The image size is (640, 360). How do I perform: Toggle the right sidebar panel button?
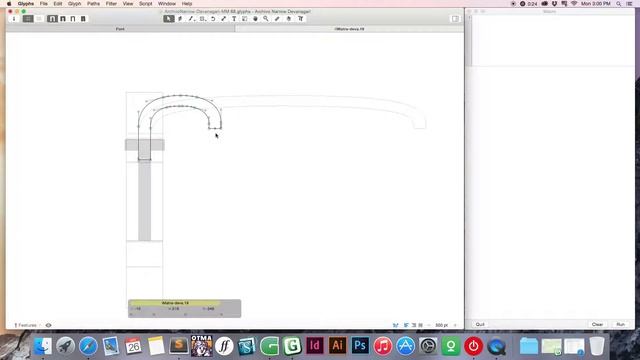click(x=455, y=19)
